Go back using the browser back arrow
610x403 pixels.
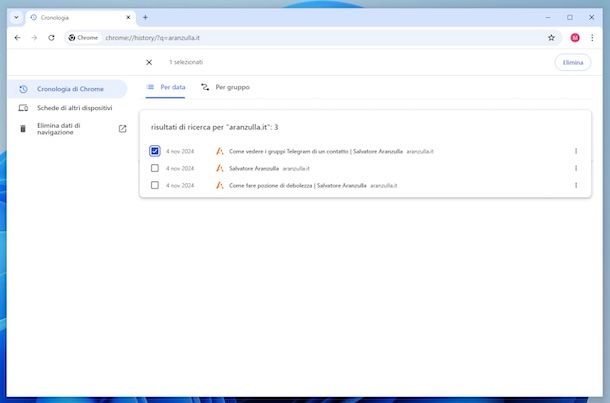tap(18, 38)
